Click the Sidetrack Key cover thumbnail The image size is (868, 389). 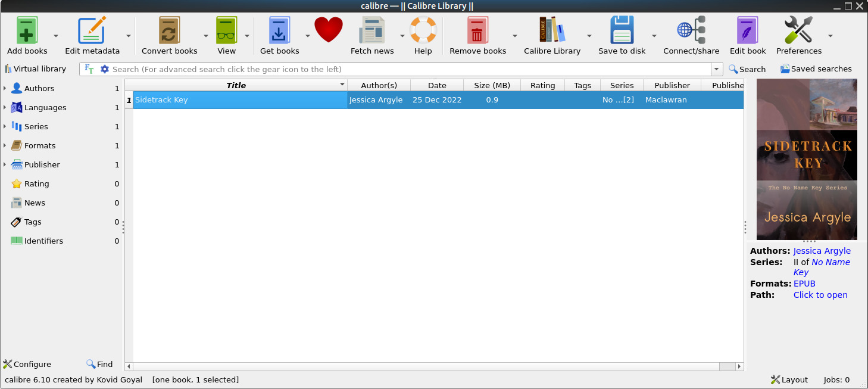(807, 159)
